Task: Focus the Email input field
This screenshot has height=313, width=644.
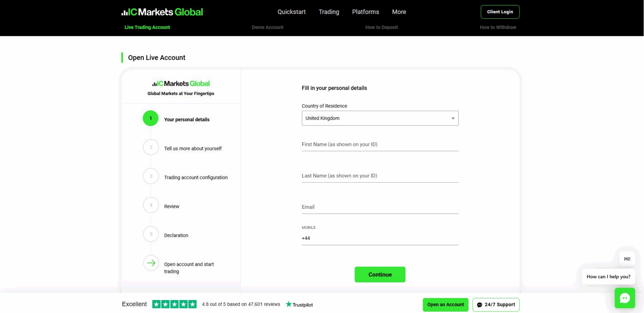Action: pyautogui.click(x=380, y=207)
